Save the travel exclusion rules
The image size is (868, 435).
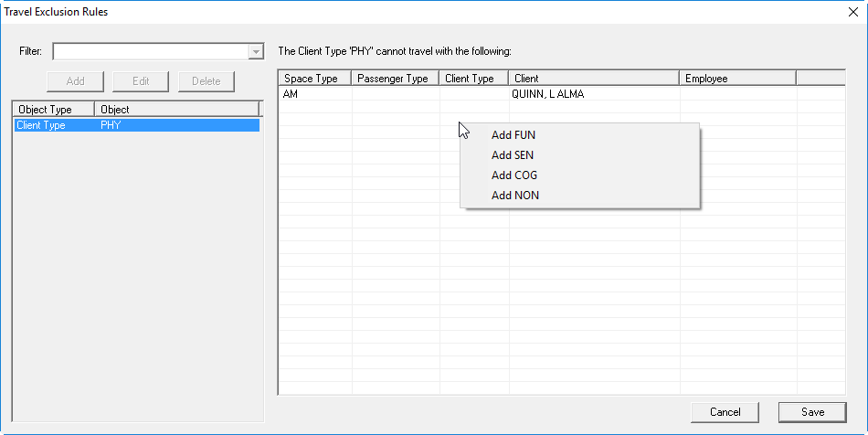[812, 412]
